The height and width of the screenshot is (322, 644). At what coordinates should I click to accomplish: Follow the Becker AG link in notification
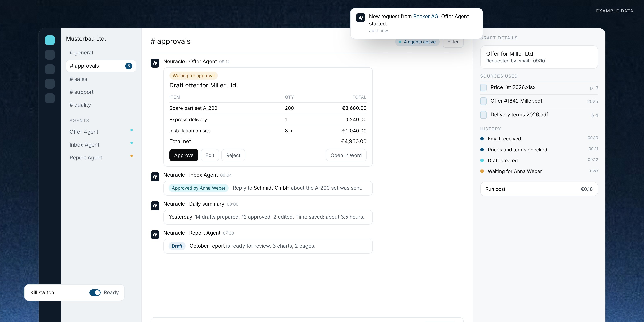click(x=425, y=17)
